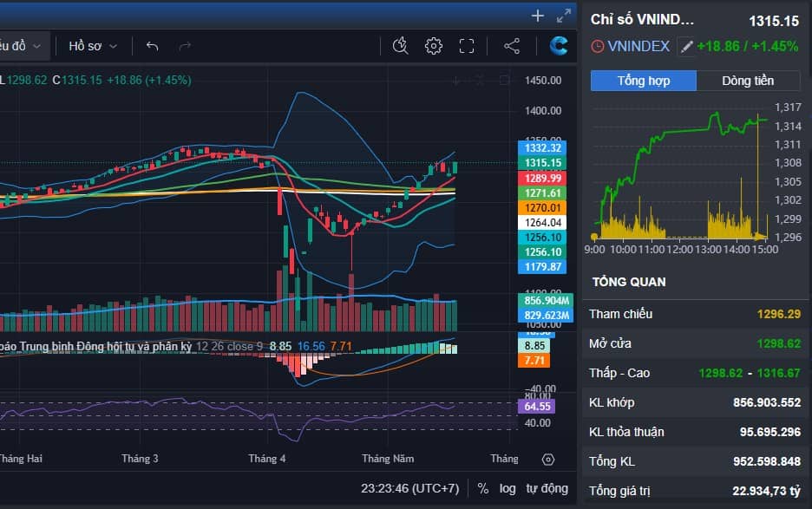Click the 7.71 MACD signal label
Screen dimensions: 812x509
[x=534, y=360]
